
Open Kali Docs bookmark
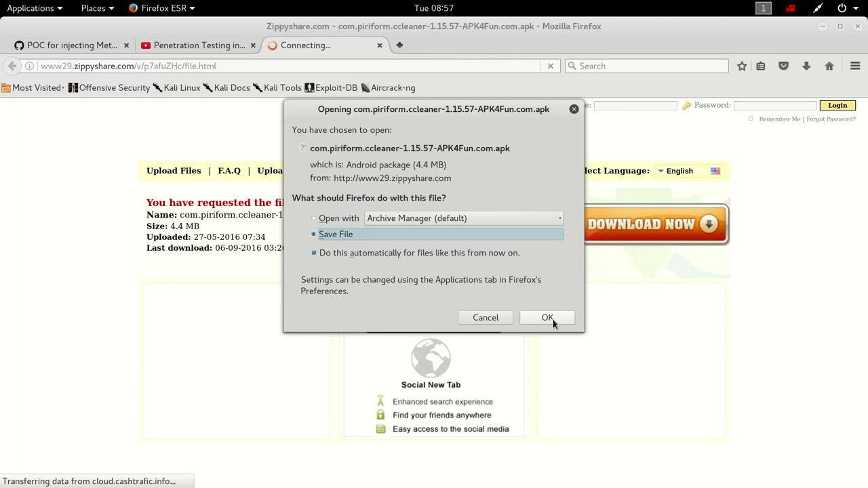(226, 87)
